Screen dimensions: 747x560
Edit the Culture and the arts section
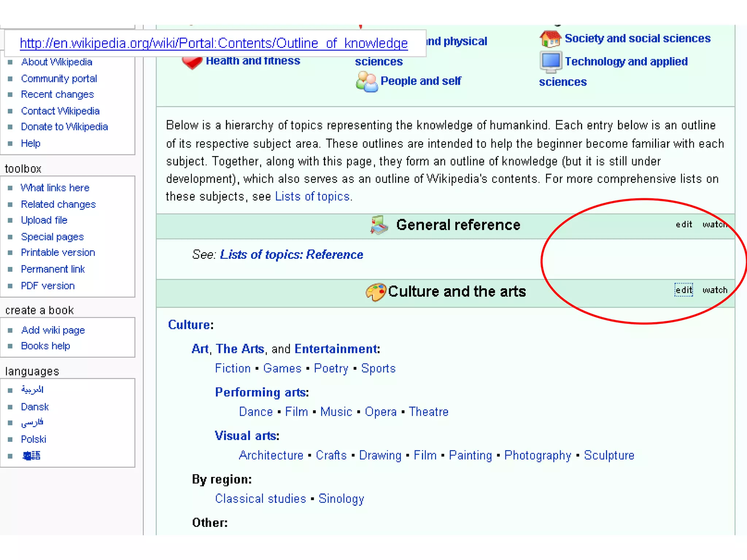coord(683,290)
